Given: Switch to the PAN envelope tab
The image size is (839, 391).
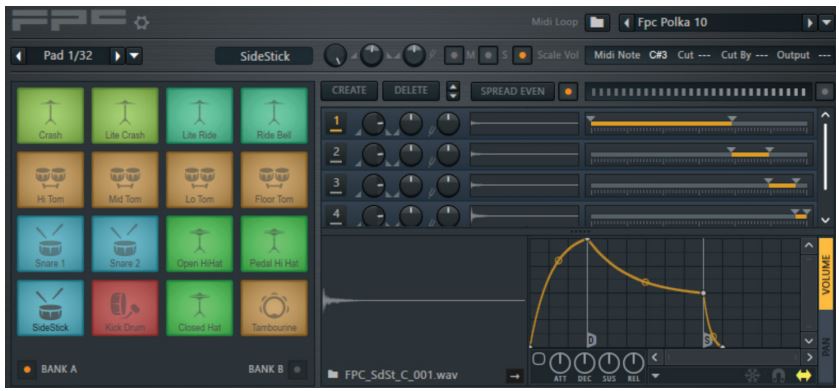Looking at the screenshot, I should (826, 347).
